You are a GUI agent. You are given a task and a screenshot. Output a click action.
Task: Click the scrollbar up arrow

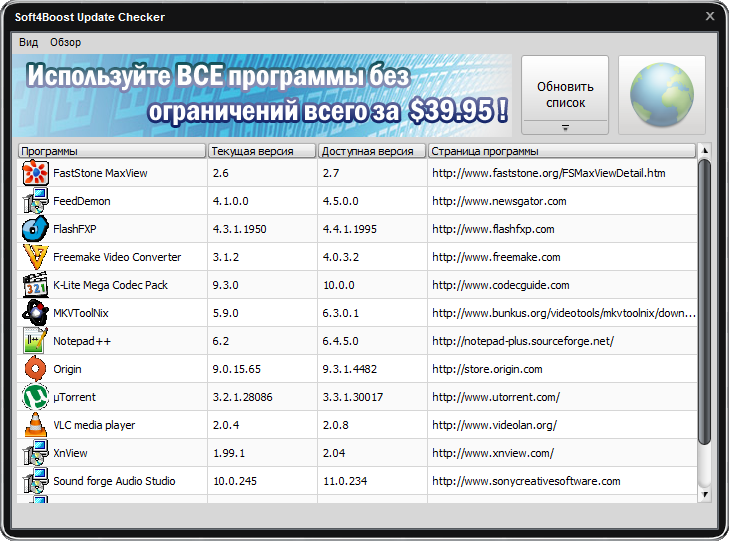tap(705, 151)
